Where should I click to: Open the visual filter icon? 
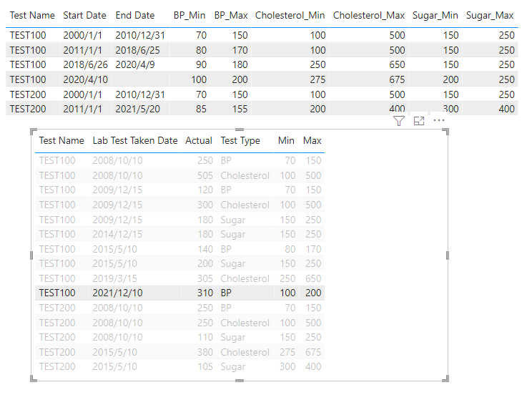[399, 121]
